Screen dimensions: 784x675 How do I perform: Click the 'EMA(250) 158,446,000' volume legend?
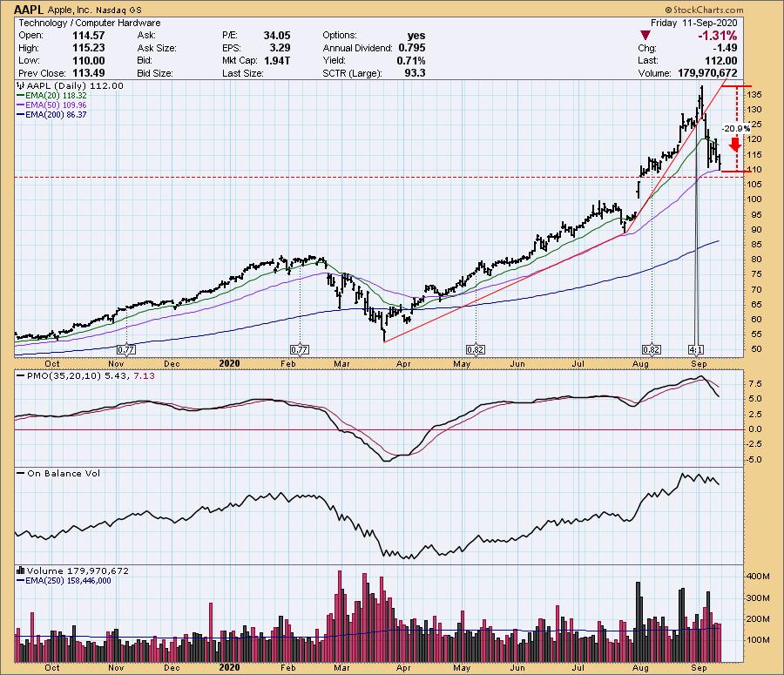68,580
